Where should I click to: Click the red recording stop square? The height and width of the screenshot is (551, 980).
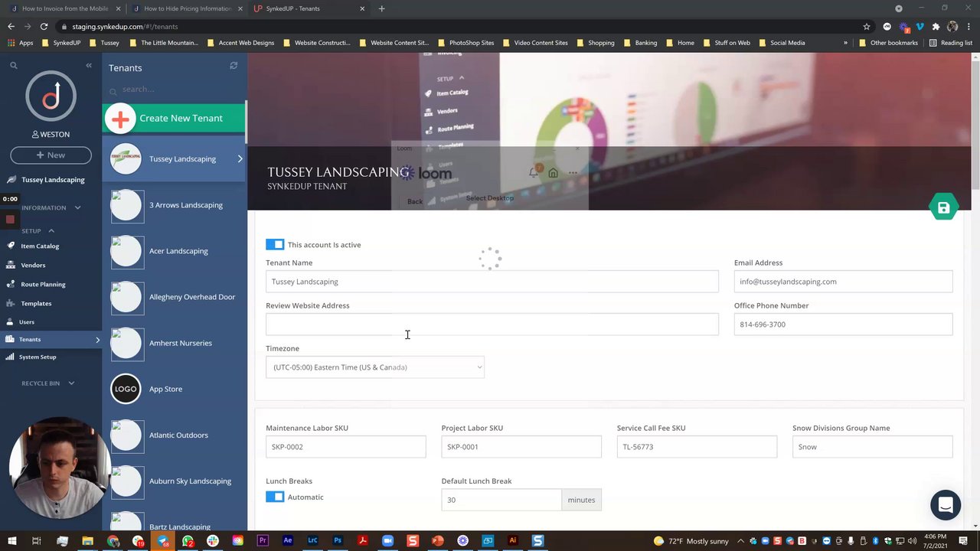(x=10, y=220)
